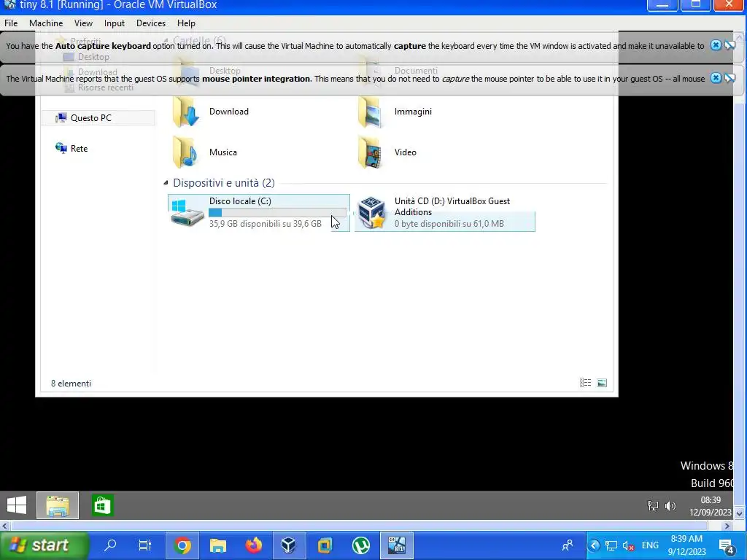This screenshot has height=560, width=747.
Task: Open the Input menu
Action: (x=115, y=23)
